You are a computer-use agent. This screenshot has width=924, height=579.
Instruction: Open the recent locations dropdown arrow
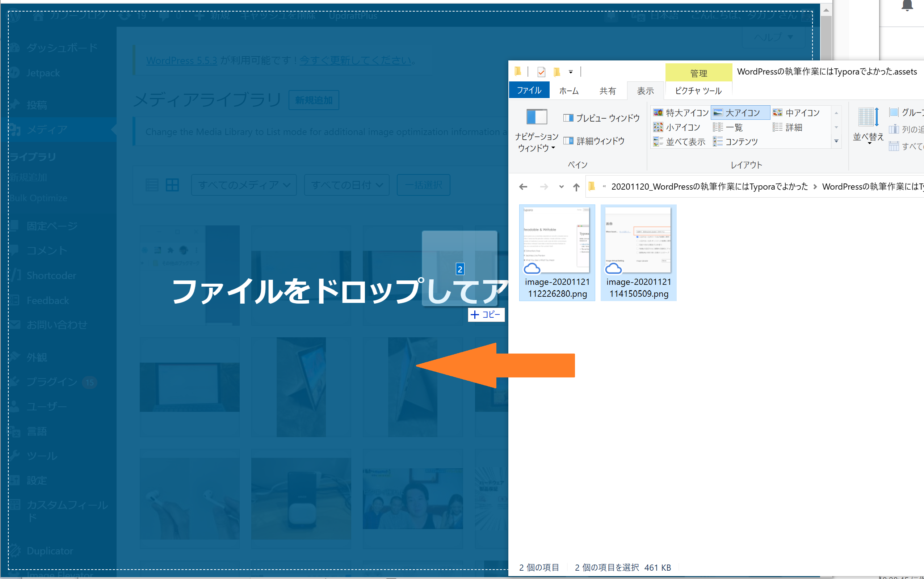(x=561, y=187)
